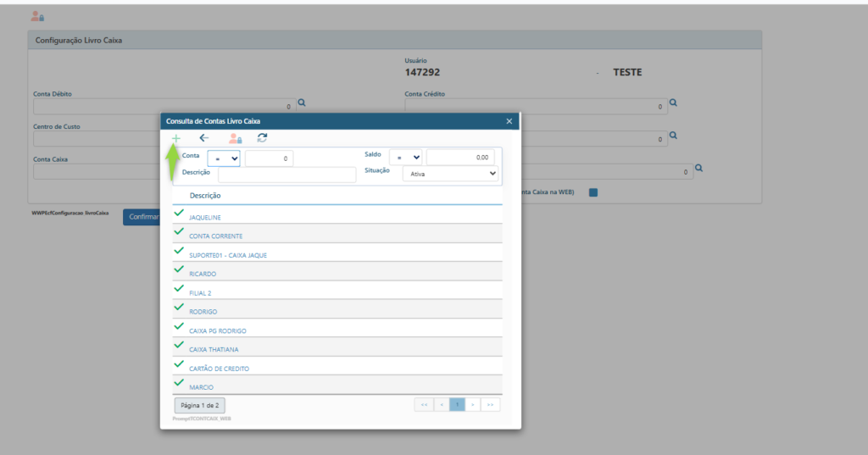868x455 pixels.
Task: Open the CARTÃO DE CREDITO account link
Action: [x=219, y=369]
